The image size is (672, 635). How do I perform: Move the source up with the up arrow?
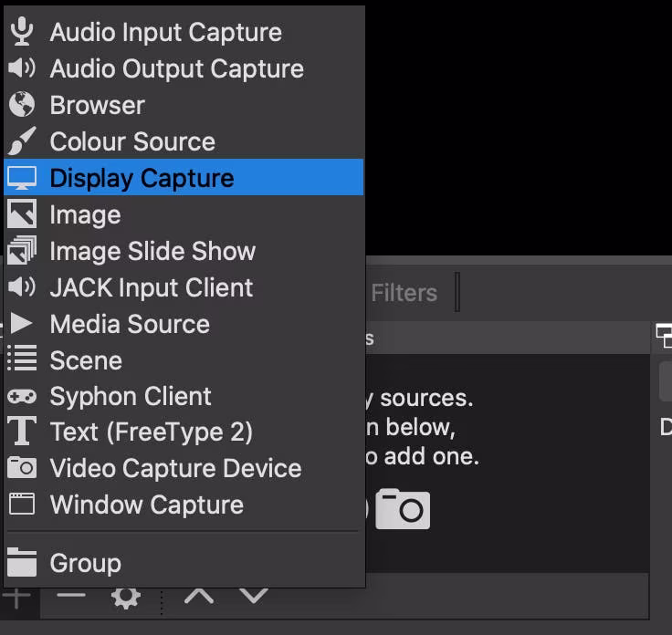[199, 597]
